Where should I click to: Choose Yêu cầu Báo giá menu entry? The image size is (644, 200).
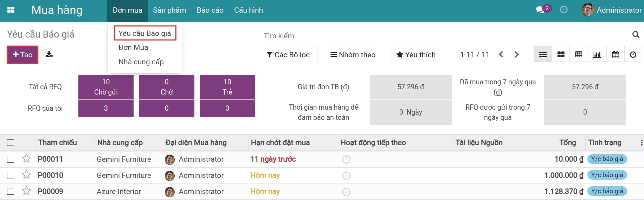[x=145, y=33]
